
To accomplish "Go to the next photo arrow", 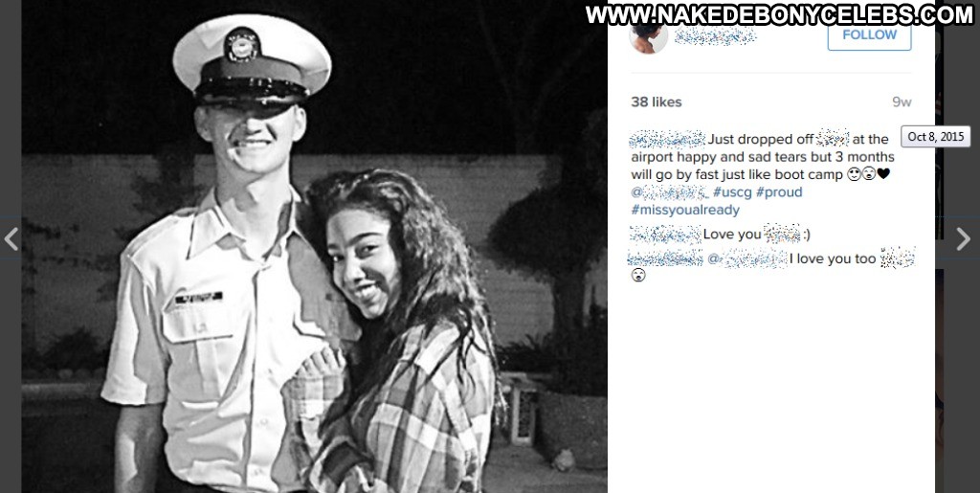I will click(963, 238).
